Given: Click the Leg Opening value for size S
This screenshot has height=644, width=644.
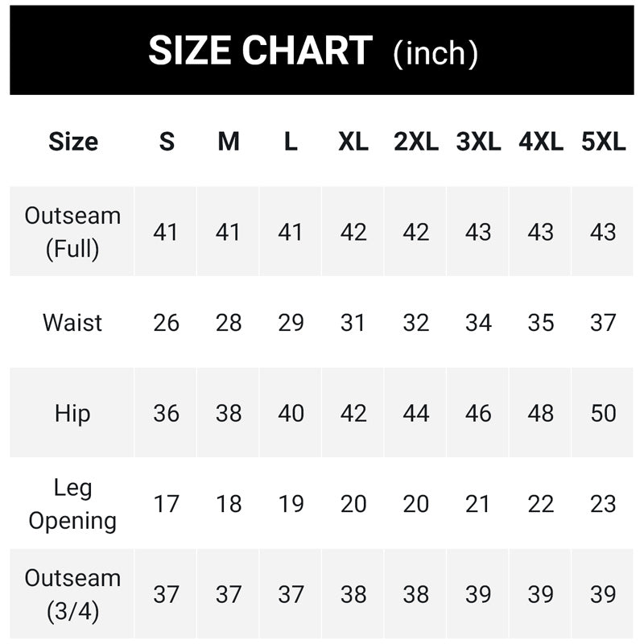Looking at the screenshot, I should 166,505.
